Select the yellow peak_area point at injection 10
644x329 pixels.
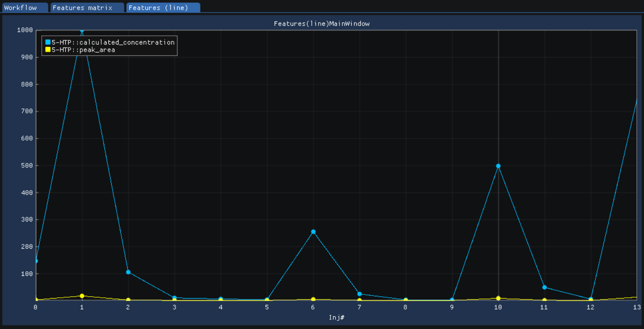[x=498, y=298]
